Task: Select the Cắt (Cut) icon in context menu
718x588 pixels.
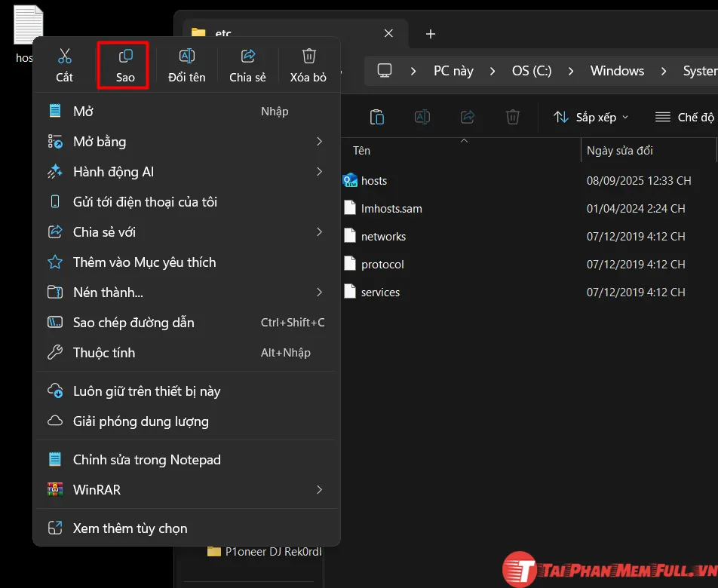Action: (x=64, y=66)
